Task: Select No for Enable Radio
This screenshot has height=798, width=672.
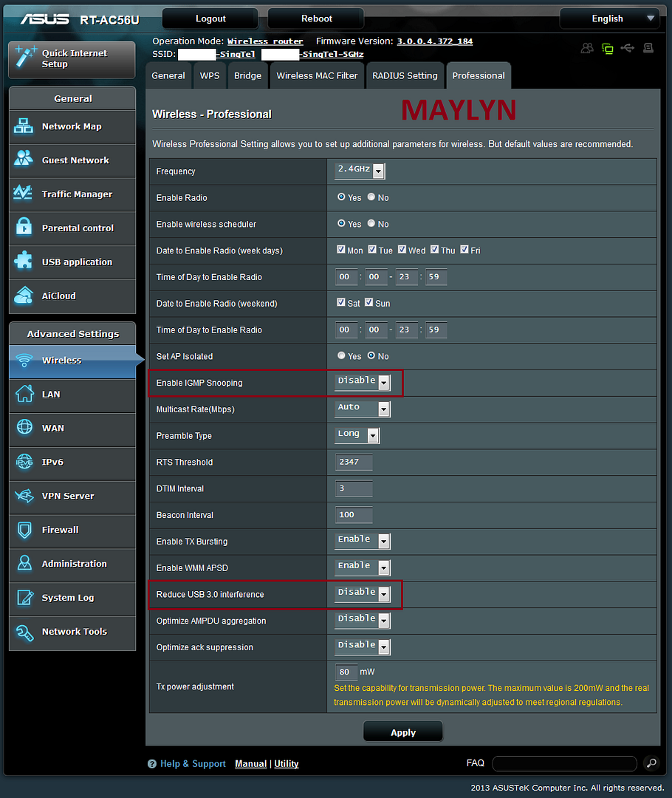Action: pos(371,197)
